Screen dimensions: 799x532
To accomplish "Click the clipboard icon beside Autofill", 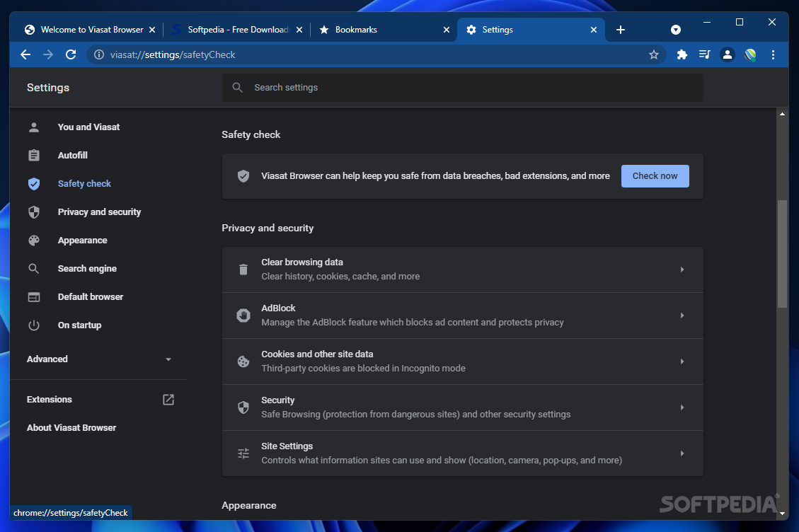I will [x=34, y=155].
